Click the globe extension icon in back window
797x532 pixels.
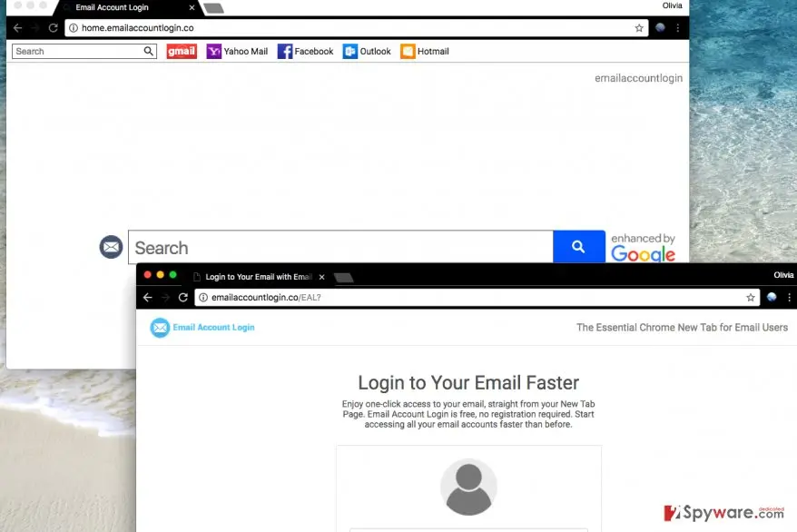660,28
